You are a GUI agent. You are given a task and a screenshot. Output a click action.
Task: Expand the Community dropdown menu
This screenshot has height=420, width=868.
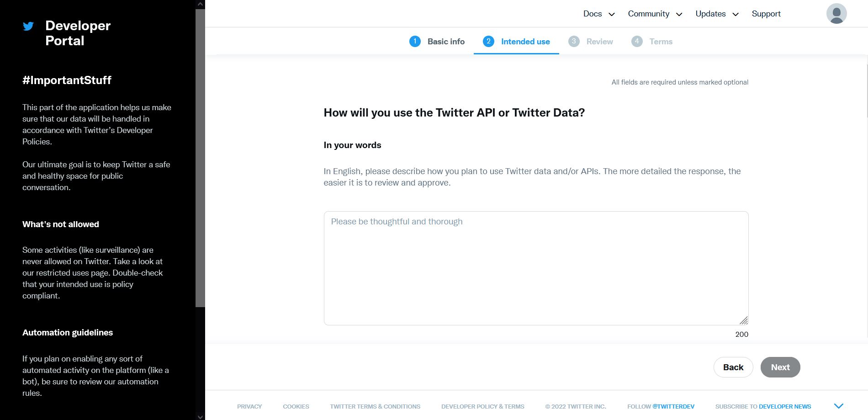[655, 14]
